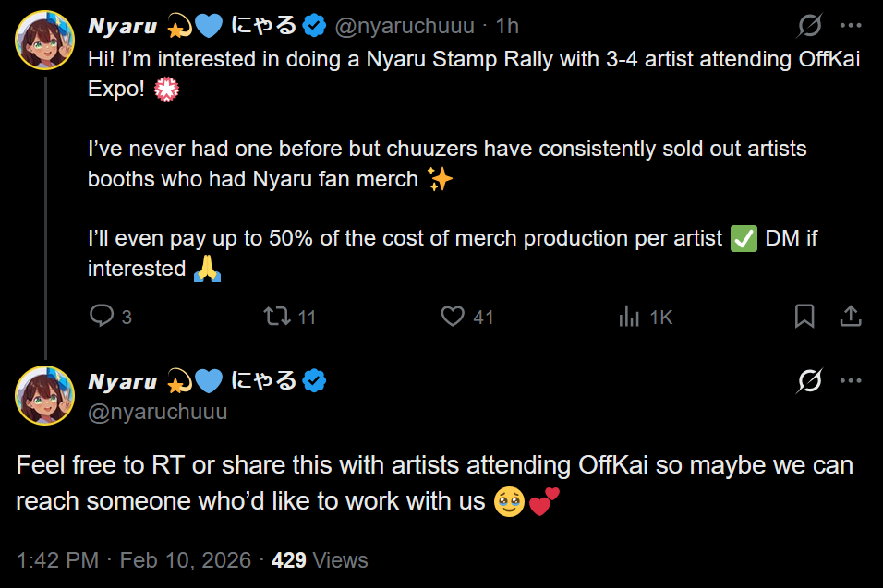Open Nyaru display name on second tweet
This screenshot has width=883, height=588.
tap(123, 381)
